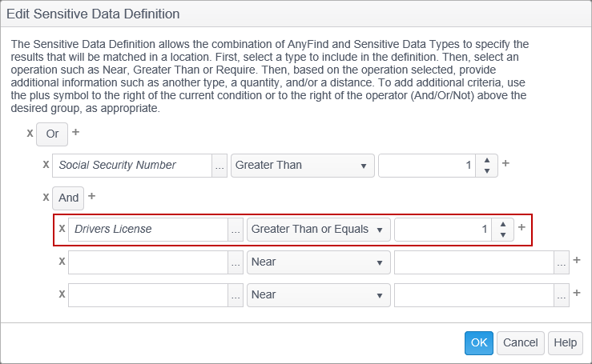Open the first Near operation dropdown
The height and width of the screenshot is (364, 592).
tap(318, 262)
